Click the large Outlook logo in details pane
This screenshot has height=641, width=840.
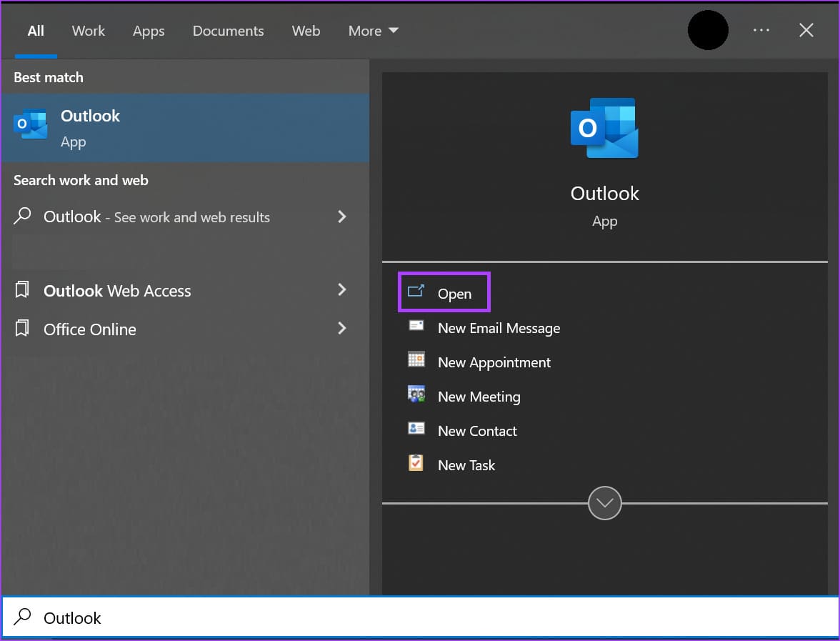604,128
